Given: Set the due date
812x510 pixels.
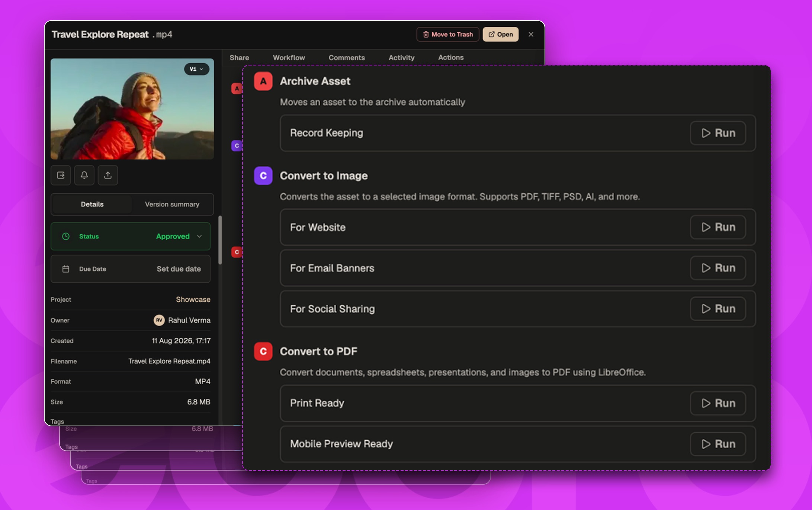Looking at the screenshot, I should click(x=179, y=269).
